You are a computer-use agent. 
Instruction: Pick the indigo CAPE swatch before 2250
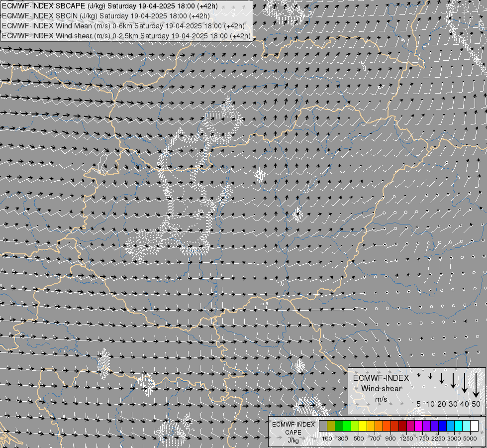click(434, 426)
